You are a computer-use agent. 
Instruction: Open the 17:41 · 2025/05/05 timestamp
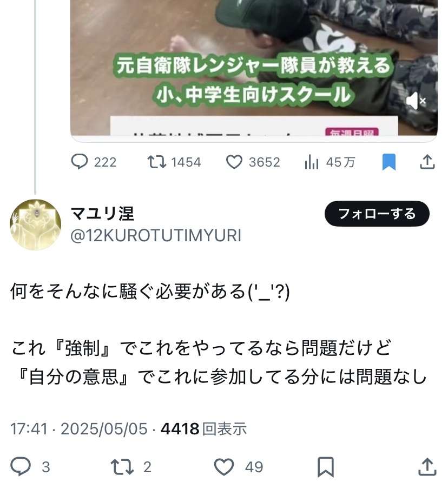(78, 429)
